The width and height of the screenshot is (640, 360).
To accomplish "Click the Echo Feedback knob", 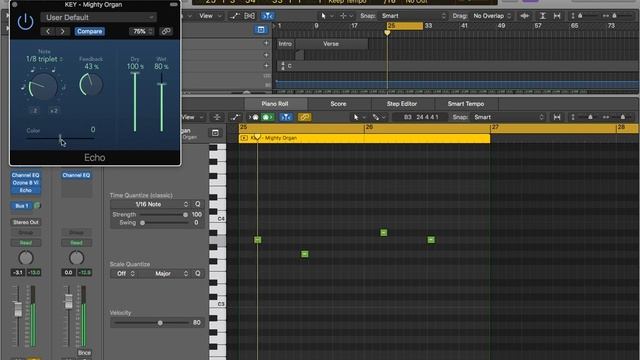I will (91, 84).
